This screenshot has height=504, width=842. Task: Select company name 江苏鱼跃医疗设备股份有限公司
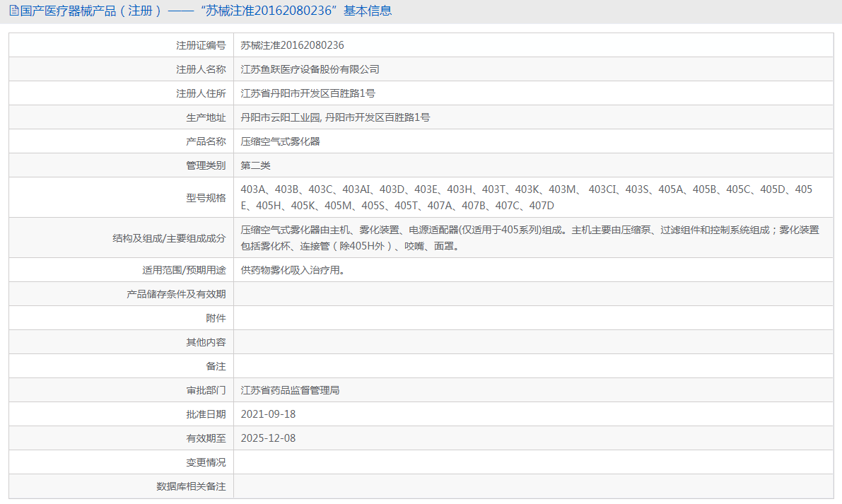(310, 70)
